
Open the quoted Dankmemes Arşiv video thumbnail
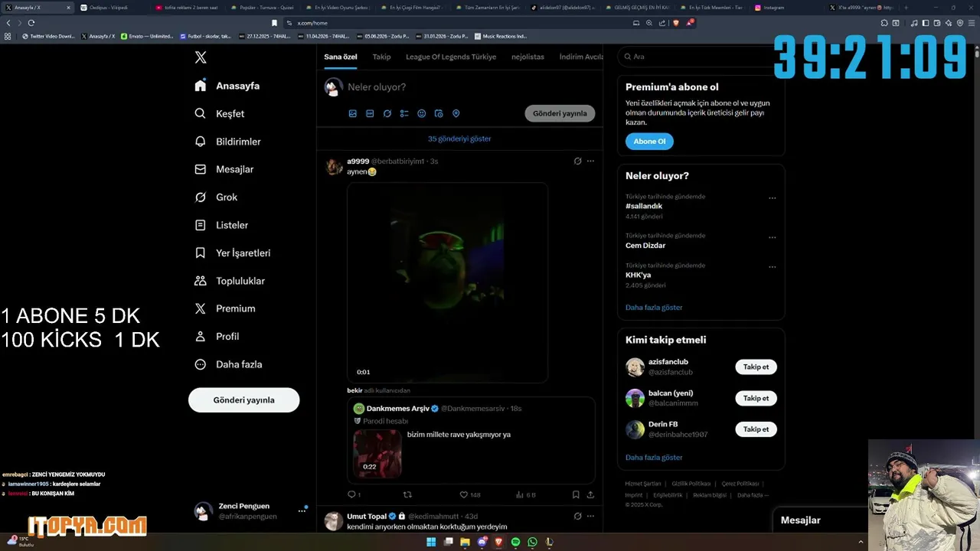(377, 453)
